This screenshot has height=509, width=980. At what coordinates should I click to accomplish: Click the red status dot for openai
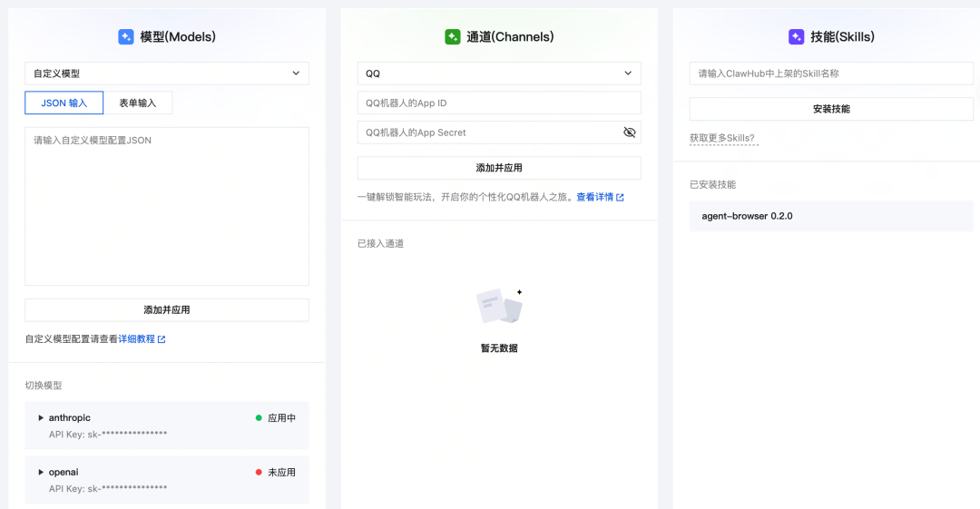[x=259, y=472]
